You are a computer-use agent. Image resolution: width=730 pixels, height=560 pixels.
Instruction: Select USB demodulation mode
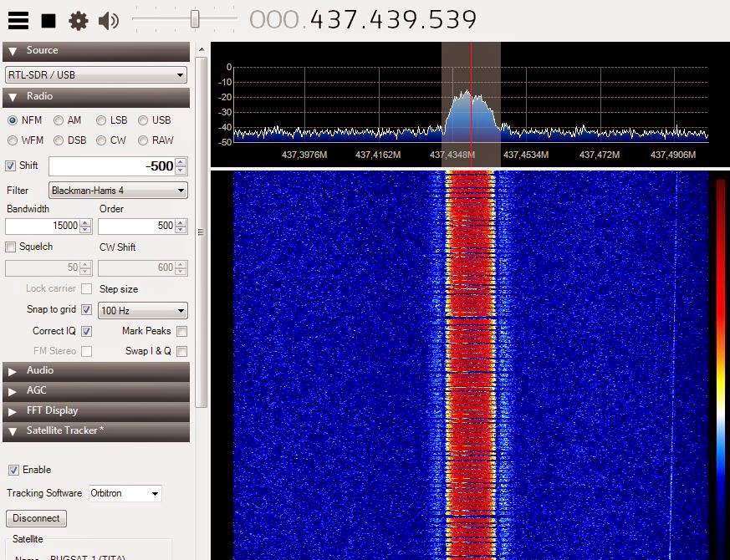point(143,120)
